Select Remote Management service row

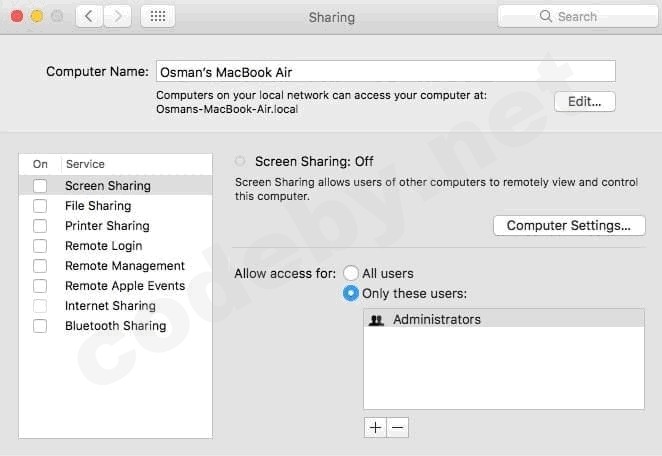125,266
